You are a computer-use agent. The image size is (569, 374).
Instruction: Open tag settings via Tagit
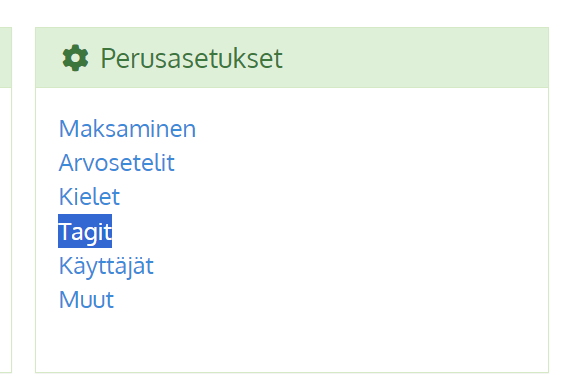coord(85,231)
